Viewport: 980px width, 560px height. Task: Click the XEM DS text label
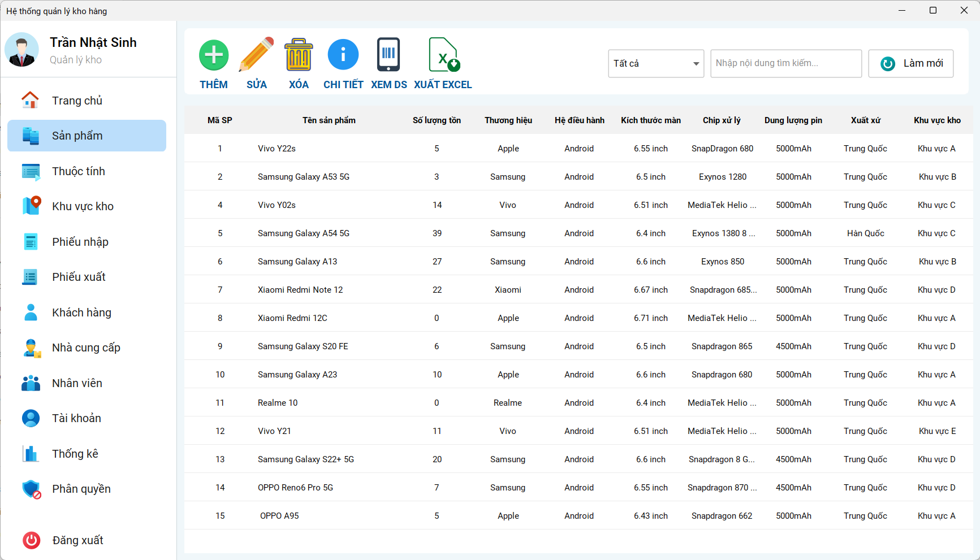(x=389, y=85)
